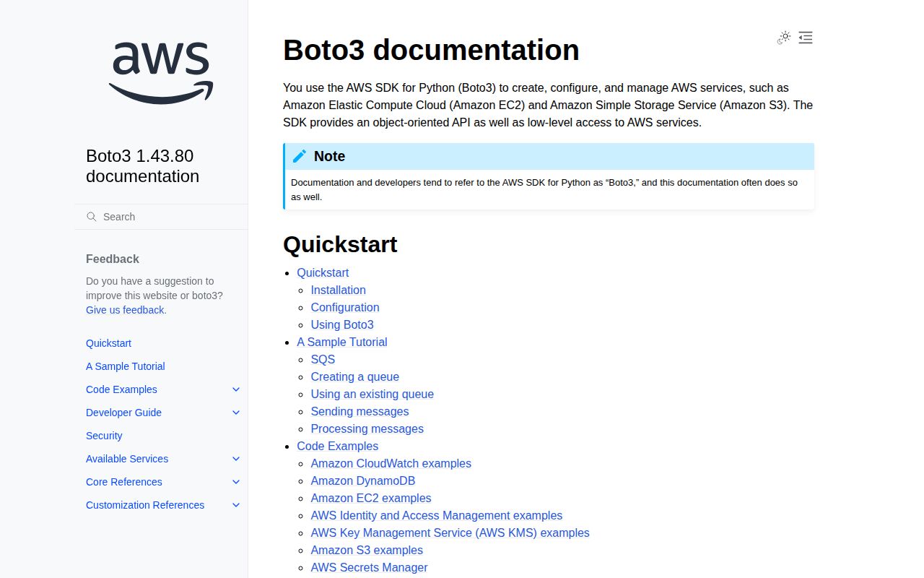Open the Configuration link

[345, 307]
